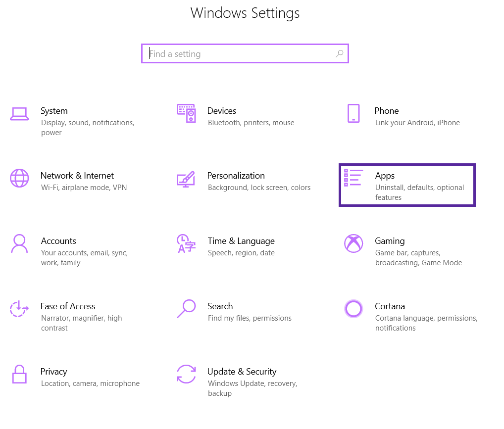Open the Devices keyboard and speaker icon
The width and height of the screenshot is (504, 429).
[x=186, y=113]
